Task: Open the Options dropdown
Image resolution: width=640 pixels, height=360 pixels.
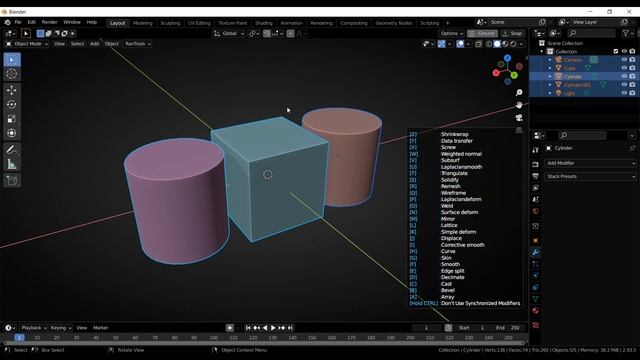Action: (452, 33)
